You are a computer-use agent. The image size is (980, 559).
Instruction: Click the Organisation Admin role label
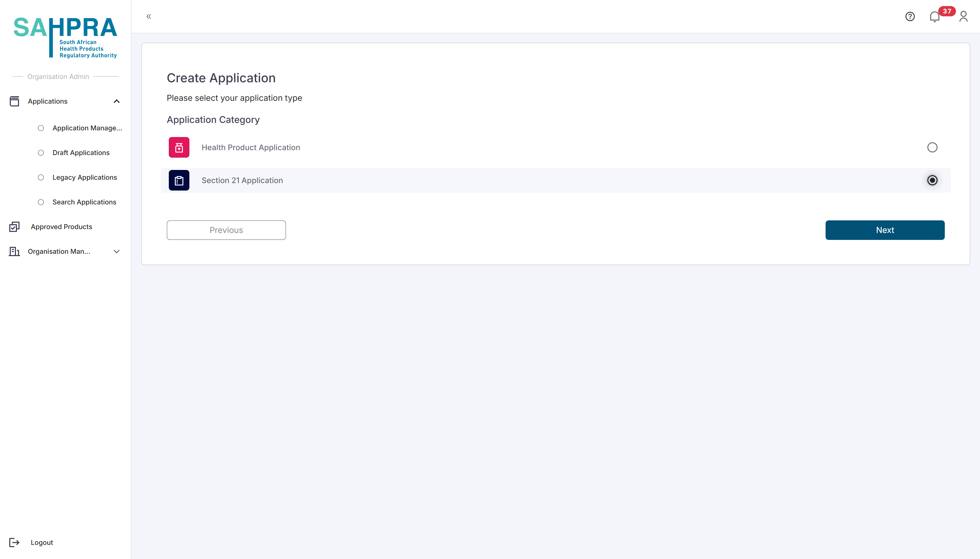coord(58,77)
